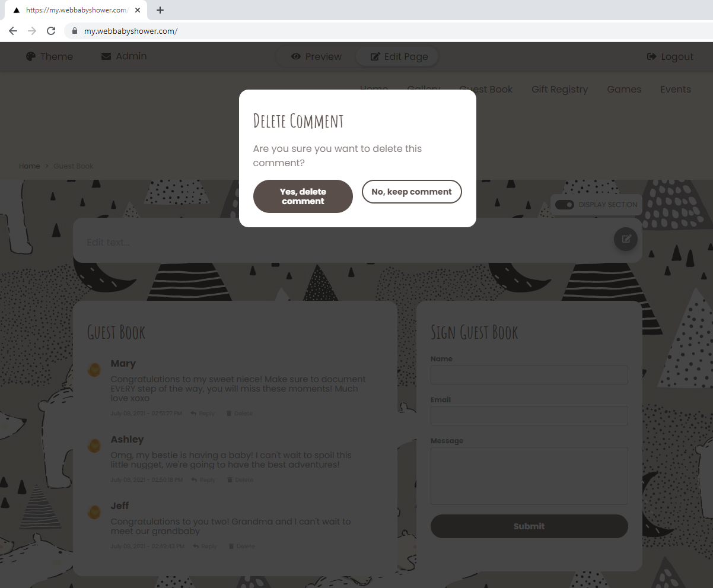The width and height of the screenshot is (713, 588).
Task: Switch to Preview mode
Action: tap(317, 56)
